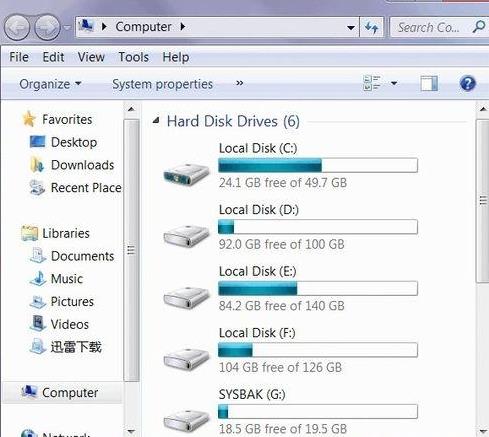Select the SYSBAK (G:) drive icon
The height and width of the screenshot is (437, 489).
click(186, 421)
